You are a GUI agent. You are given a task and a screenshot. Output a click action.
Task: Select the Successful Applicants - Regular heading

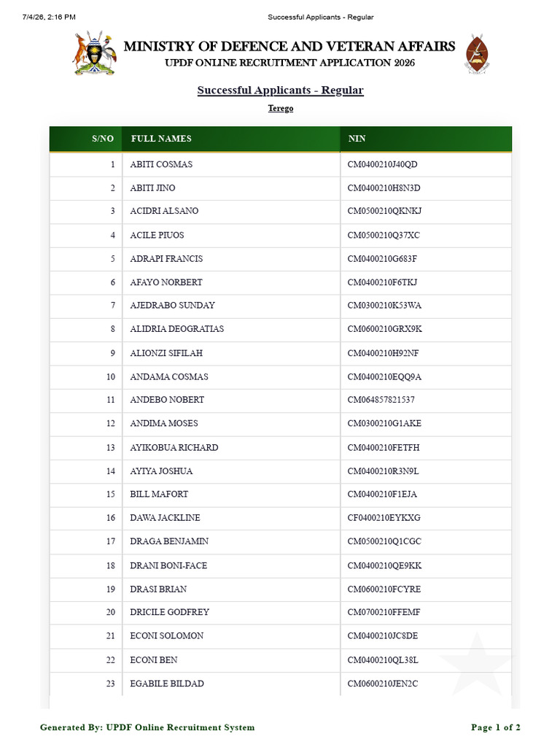coord(281,90)
